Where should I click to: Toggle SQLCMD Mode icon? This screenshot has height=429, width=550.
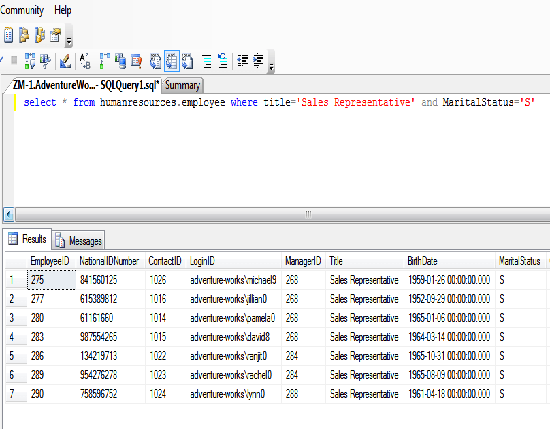136,61
